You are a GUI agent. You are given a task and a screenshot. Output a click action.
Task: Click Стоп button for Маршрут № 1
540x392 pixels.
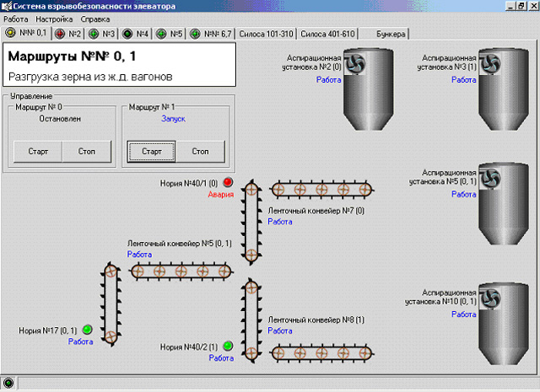(x=200, y=152)
